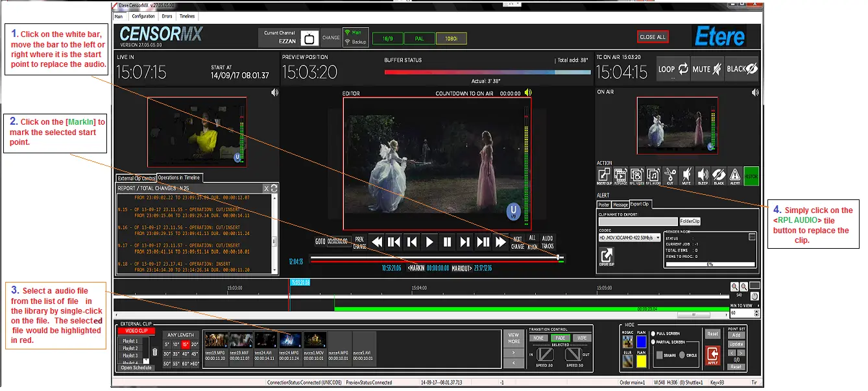868x391 pixels.
Task: Click the ALERT warning triangle tile
Action: 735,175
